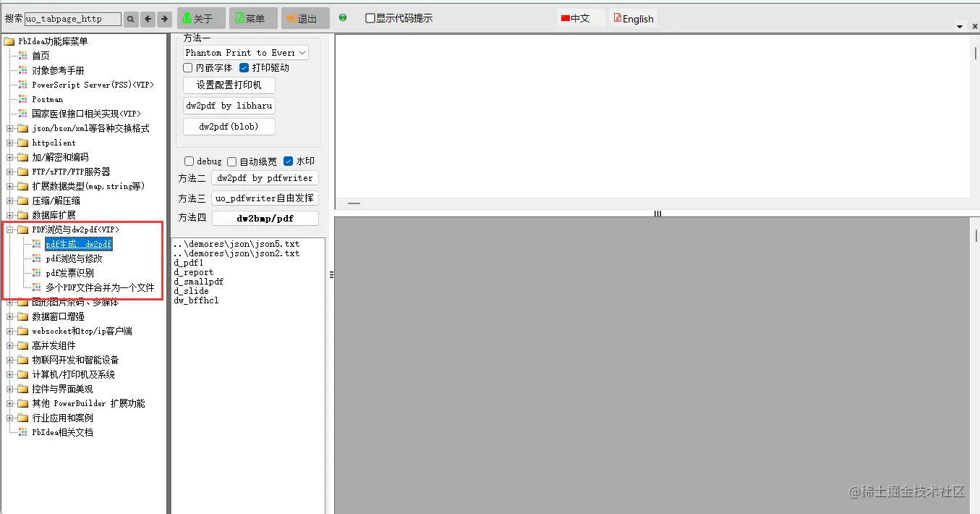Click the green status indicator dot
Image resolution: width=980 pixels, height=514 pixels.
[x=343, y=18]
